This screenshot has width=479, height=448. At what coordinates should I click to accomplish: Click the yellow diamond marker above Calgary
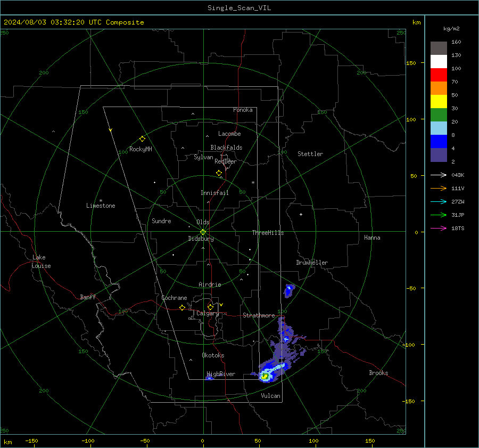pyautogui.click(x=210, y=307)
